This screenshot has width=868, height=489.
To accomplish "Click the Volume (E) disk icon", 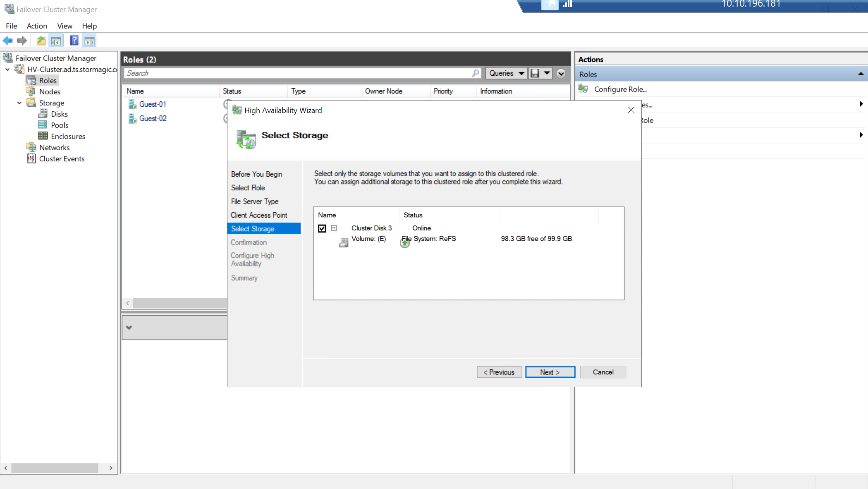I will (x=344, y=242).
